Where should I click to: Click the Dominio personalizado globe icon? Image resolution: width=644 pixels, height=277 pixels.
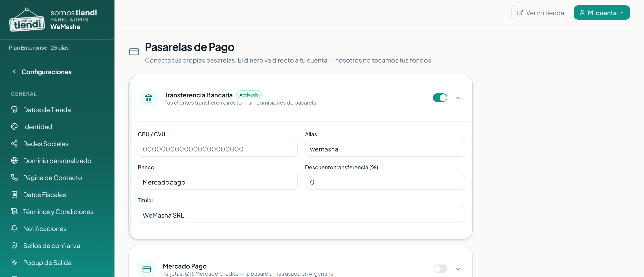pyautogui.click(x=14, y=161)
